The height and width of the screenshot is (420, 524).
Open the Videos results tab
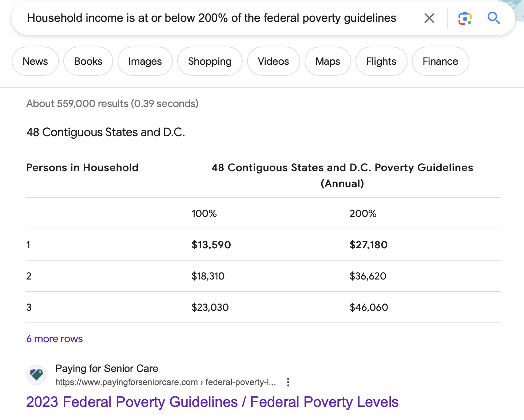273,61
